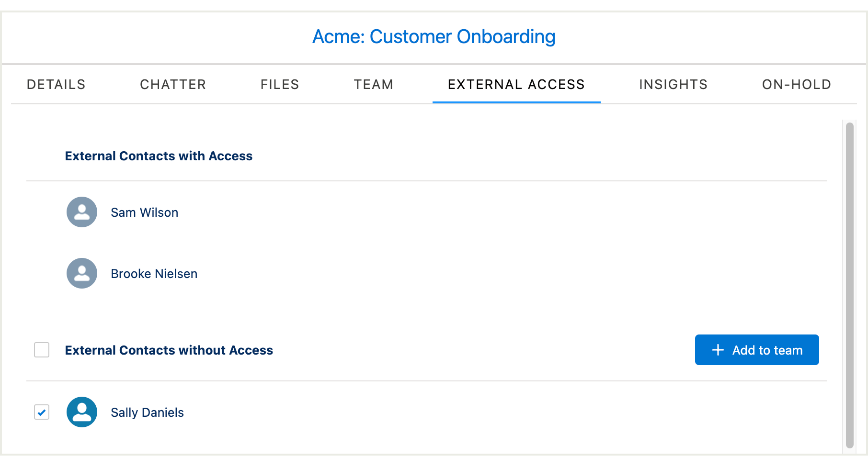Open the Insights tab
Viewport: 868px width, 468px height.
click(x=673, y=84)
